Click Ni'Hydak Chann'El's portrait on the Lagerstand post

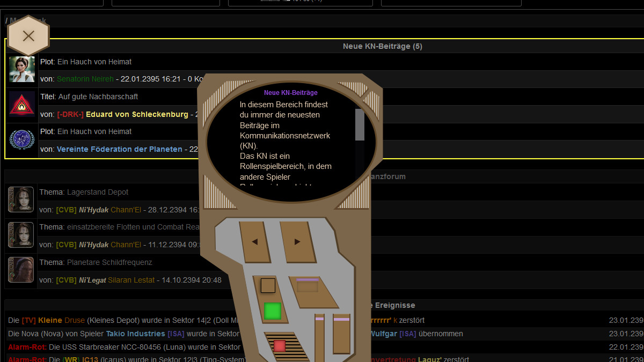pos(20,200)
